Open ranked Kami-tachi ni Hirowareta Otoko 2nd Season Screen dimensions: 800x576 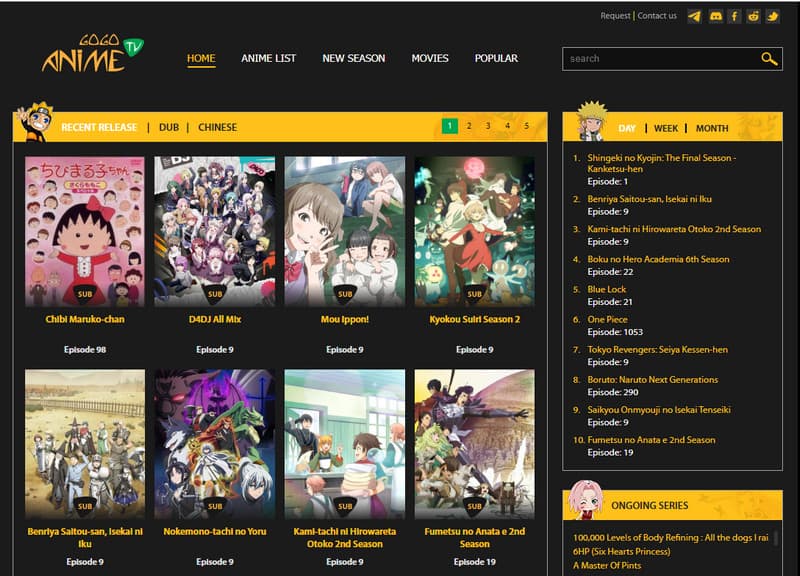point(674,229)
